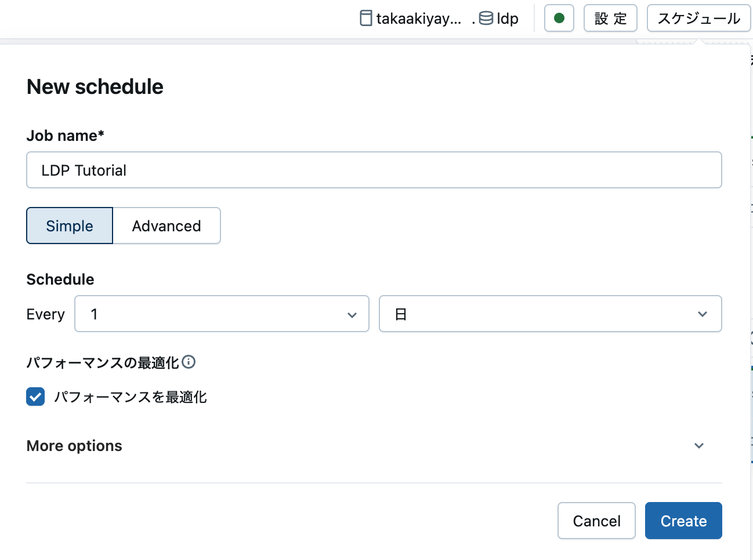Click the スケジュール button
Screen dimensions: 753x560
698,18
